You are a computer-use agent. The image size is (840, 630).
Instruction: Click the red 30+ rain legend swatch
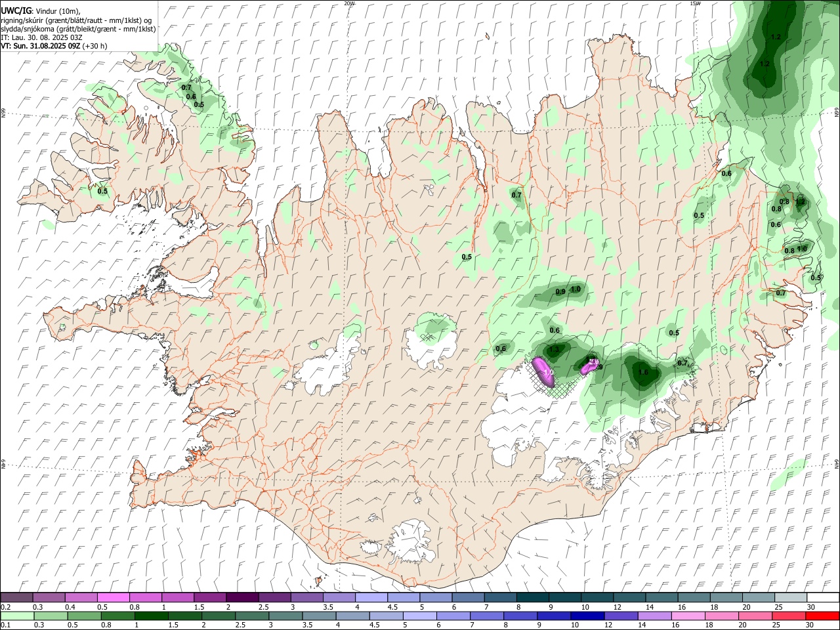[x=822, y=616]
